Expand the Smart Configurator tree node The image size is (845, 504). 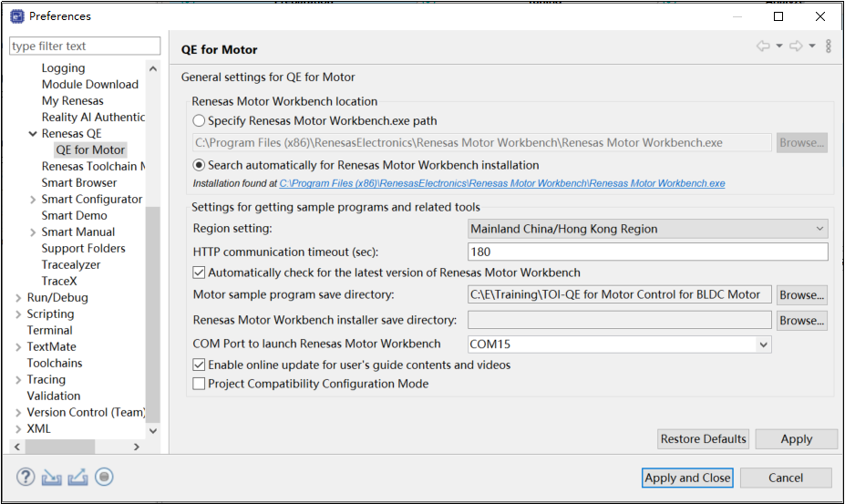pyautogui.click(x=33, y=200)
